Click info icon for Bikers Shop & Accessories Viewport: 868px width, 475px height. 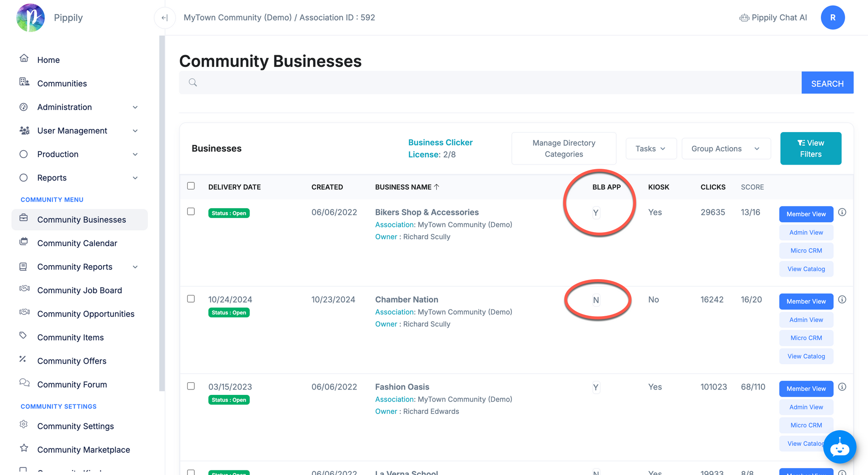842,212
